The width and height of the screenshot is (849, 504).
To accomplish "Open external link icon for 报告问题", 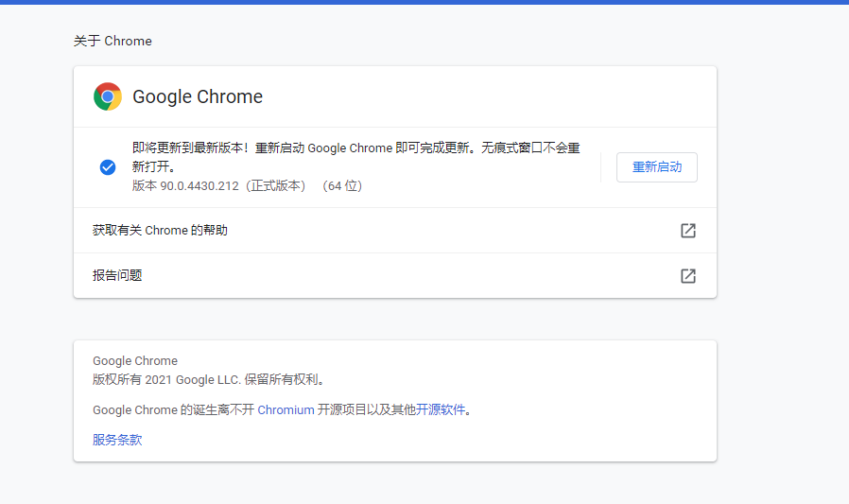I will [687, 275].
